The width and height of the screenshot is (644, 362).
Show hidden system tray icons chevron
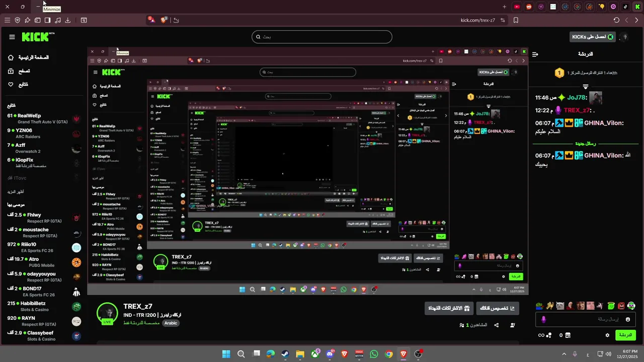(564, 354)
